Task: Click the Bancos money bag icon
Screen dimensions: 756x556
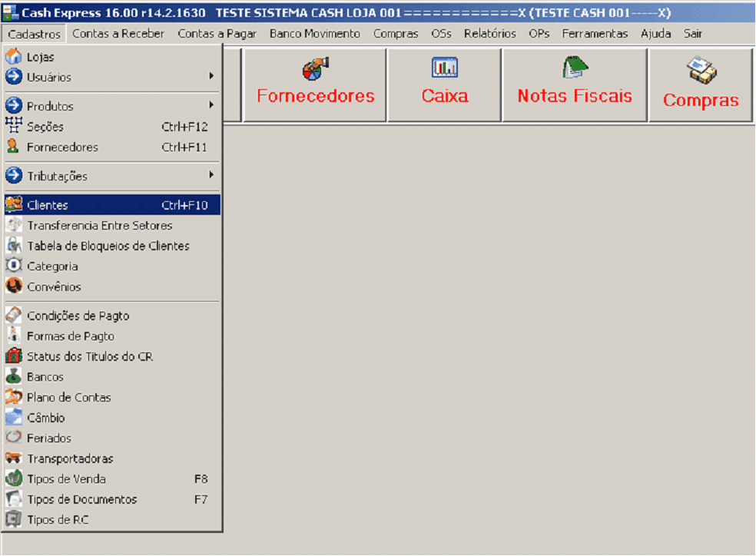Action: pyautogui.click(x=13, y=377)
